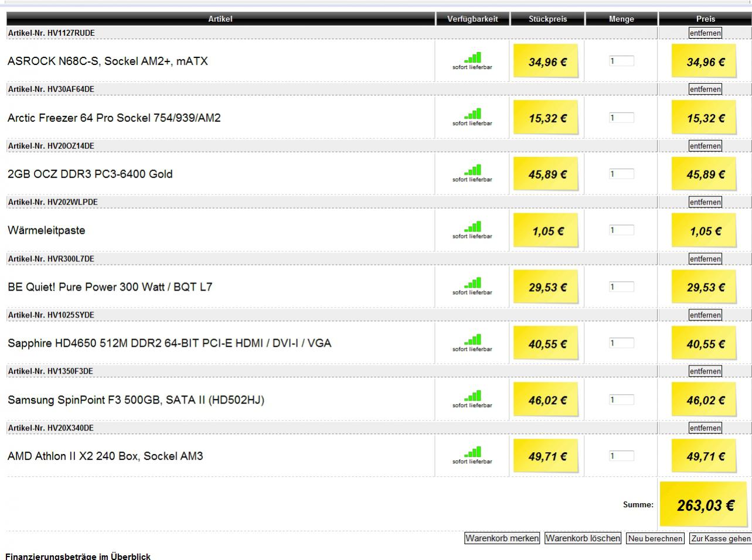Click the Summe: label
This screenshot has height=560, width=752.
pos(638,504)
